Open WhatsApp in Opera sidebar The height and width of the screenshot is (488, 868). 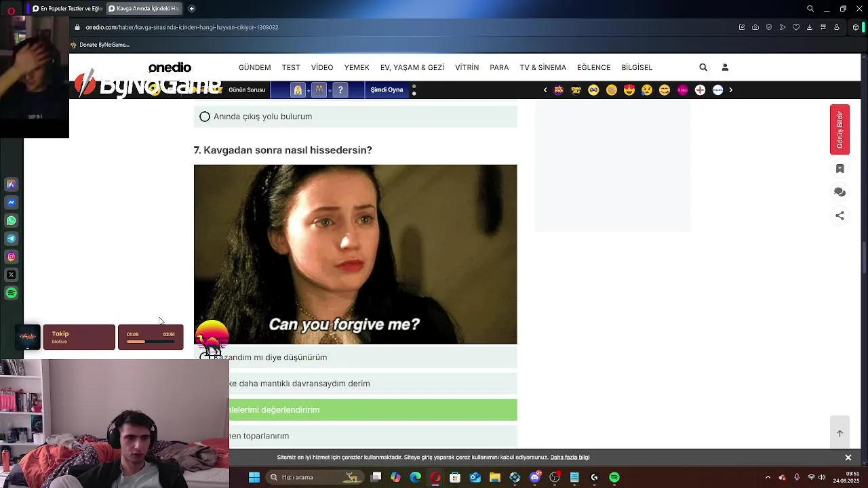[x=12, y=220]
